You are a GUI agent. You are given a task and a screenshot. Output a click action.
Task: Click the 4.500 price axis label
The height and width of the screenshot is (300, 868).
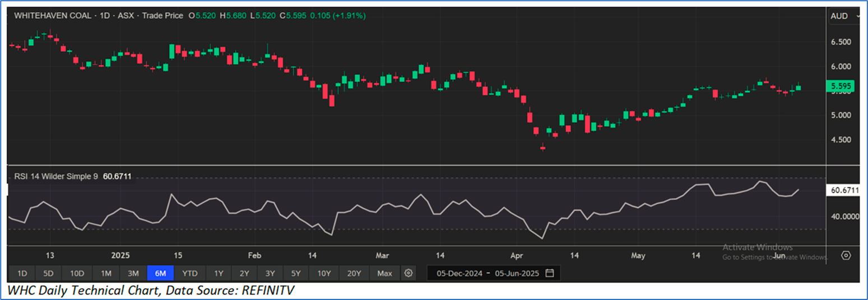841,140
